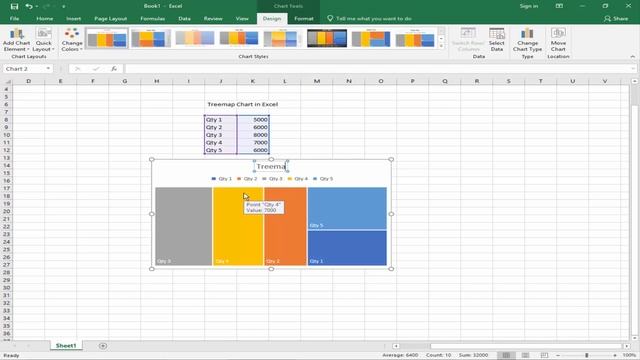Select the cell containing Qty 3

tap(221, 135)
